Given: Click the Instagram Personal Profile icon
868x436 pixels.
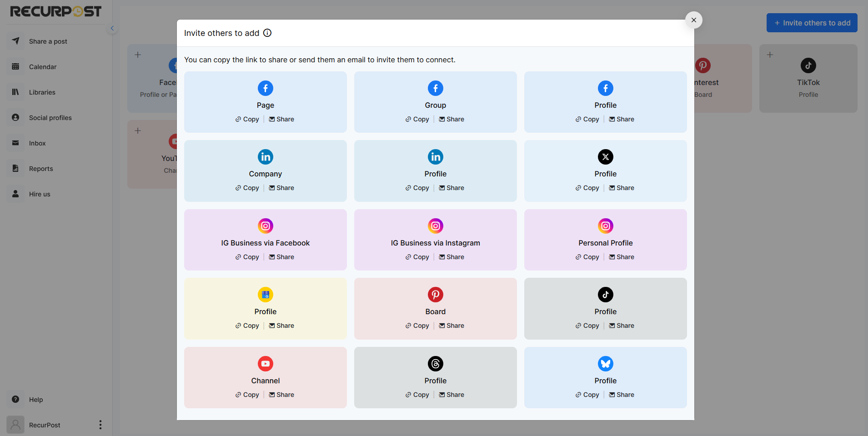Looking at the screenshot, I should tap(606, 226).
